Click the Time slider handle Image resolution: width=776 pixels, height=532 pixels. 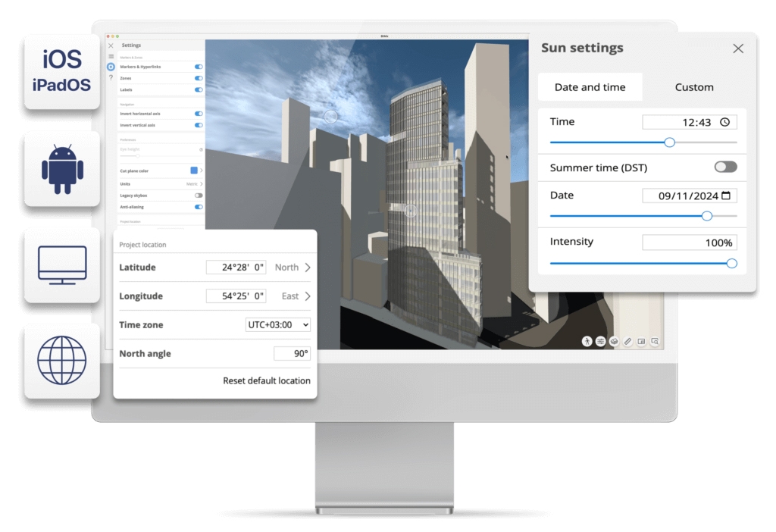[670, 142]
